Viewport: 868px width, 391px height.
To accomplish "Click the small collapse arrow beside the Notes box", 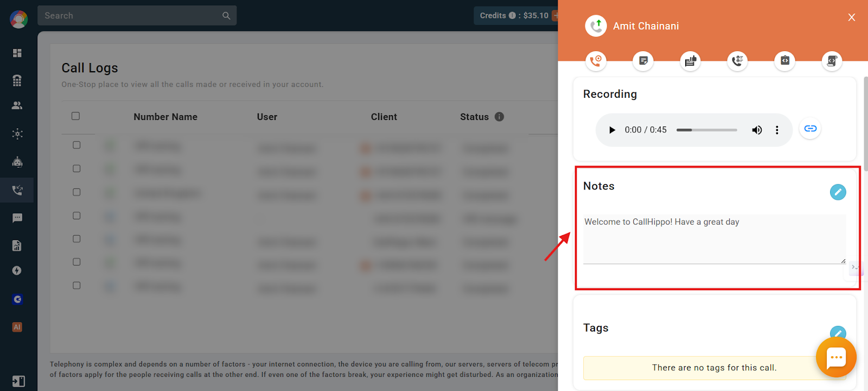I will (854, 267).
